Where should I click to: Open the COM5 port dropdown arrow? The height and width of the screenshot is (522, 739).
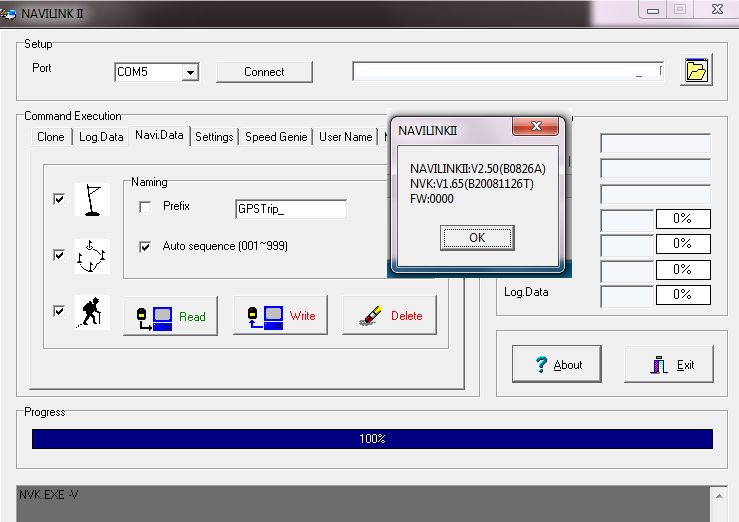click(x=190, y=73)
